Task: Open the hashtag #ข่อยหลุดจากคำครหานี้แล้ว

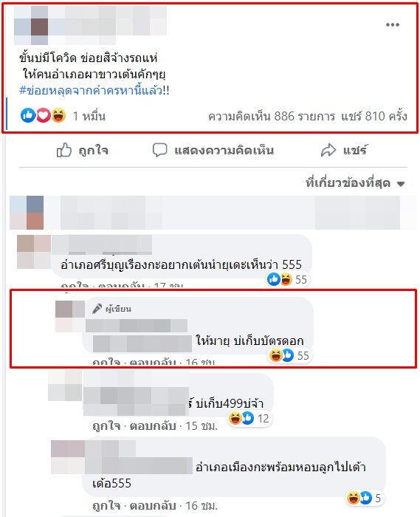Action: [x=91, y=90]
